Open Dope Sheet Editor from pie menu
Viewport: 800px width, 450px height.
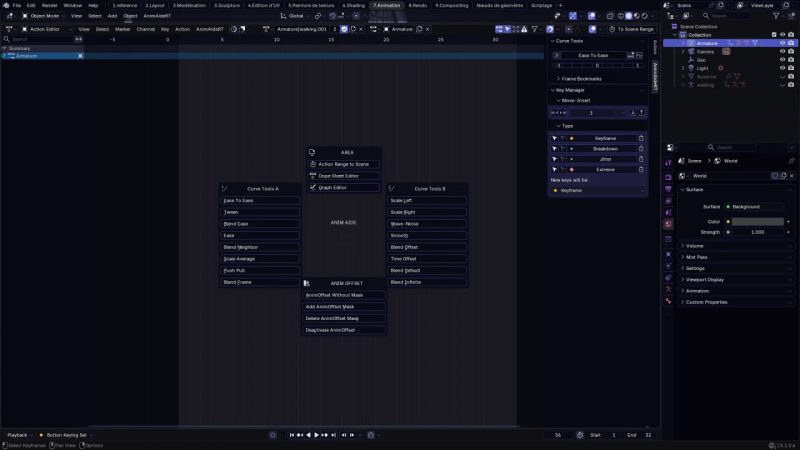click(x=343, y=176)
